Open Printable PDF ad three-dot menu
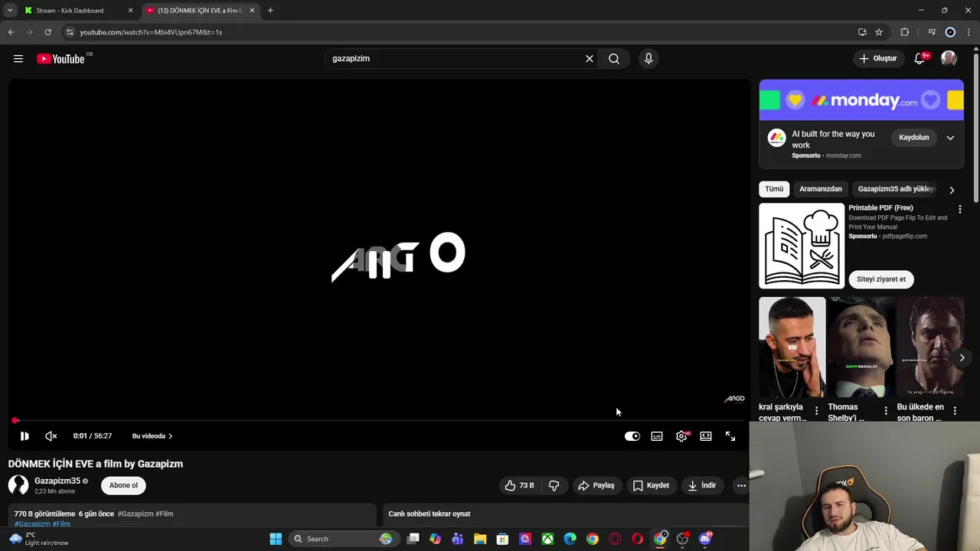 point(959,209)
